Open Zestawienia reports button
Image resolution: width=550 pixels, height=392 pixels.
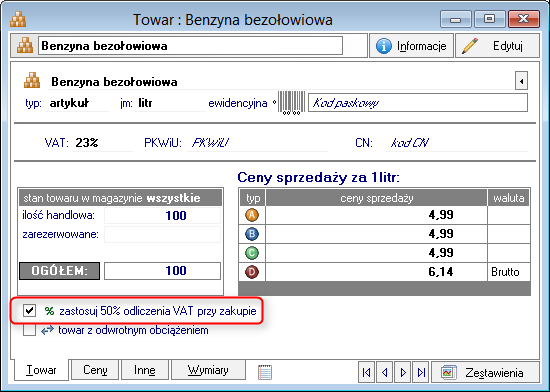485,372
